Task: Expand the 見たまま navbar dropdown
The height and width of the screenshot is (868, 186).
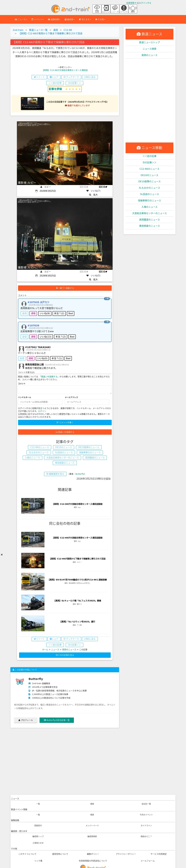Action: click(85, 20)
